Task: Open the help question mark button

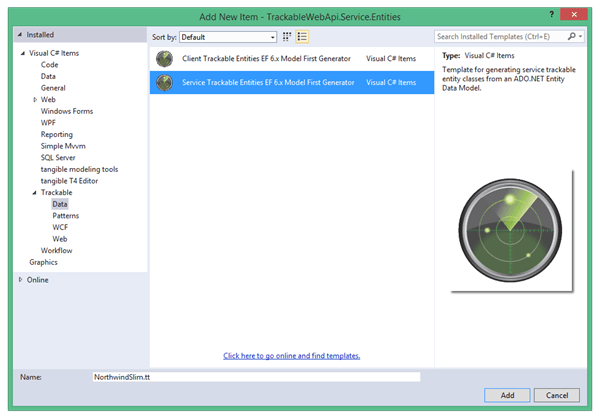Action: point(551,14)
